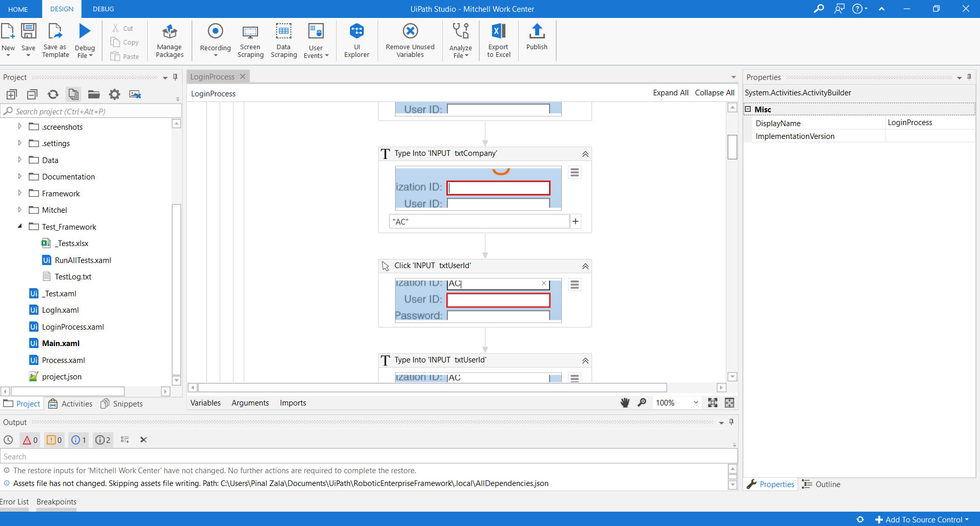Click the Cut button
The image size is (980, 526).
point(123,28)
